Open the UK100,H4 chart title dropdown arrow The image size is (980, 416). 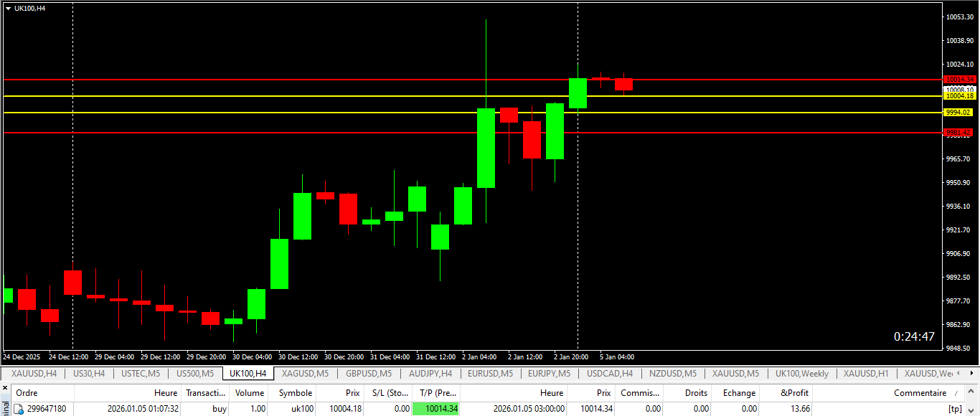click(8, 8)
